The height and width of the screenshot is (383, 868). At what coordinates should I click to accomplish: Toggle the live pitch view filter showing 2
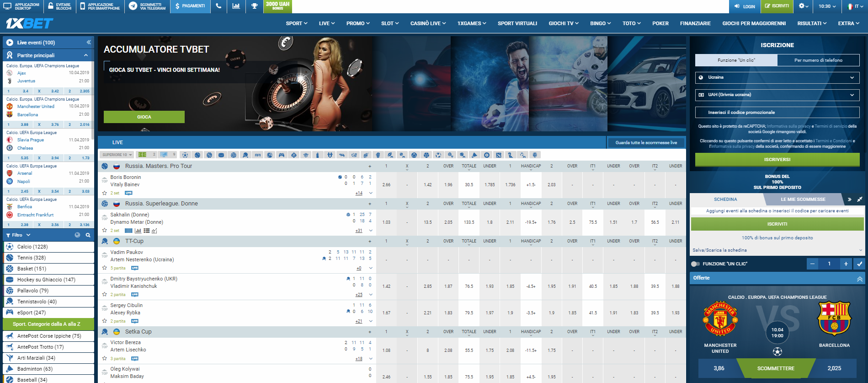[147, 155]
